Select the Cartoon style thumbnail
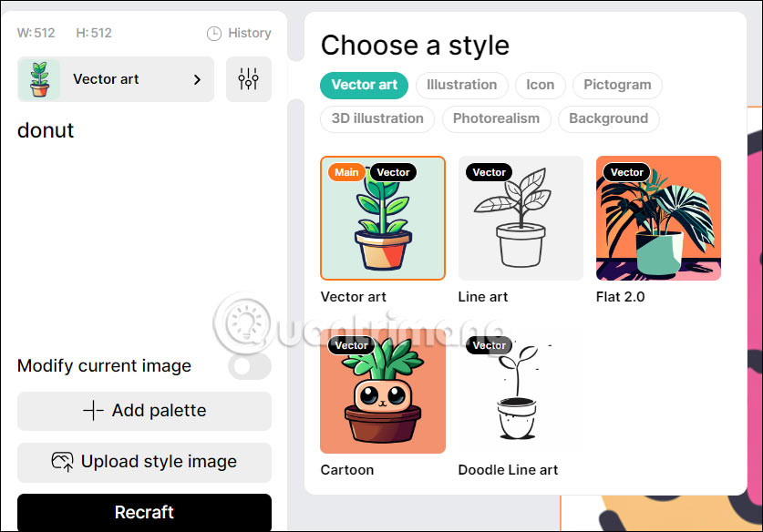Screen dimensions: 763x532 tap(383, 391)
